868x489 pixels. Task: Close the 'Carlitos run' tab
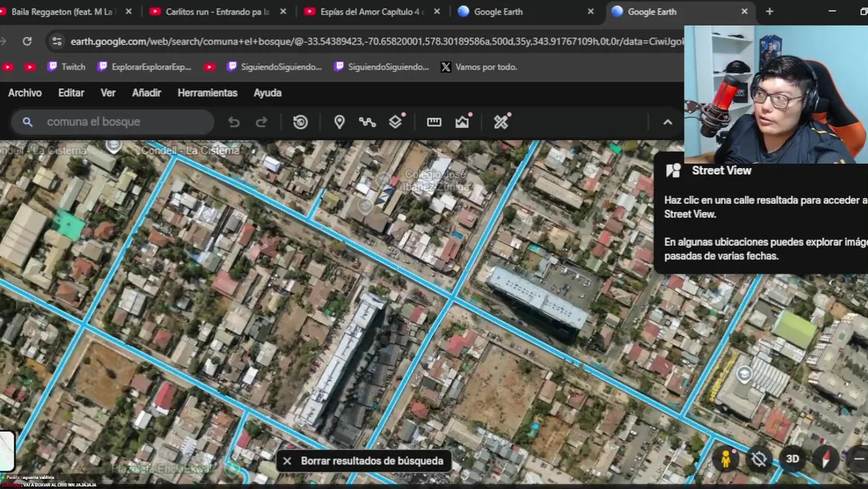point(283,12)
